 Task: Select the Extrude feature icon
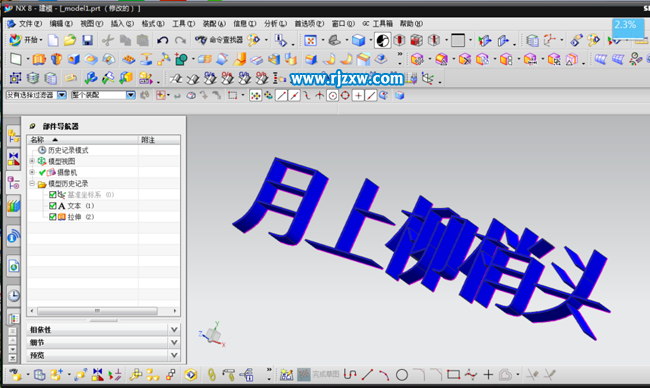click(39, 59)
